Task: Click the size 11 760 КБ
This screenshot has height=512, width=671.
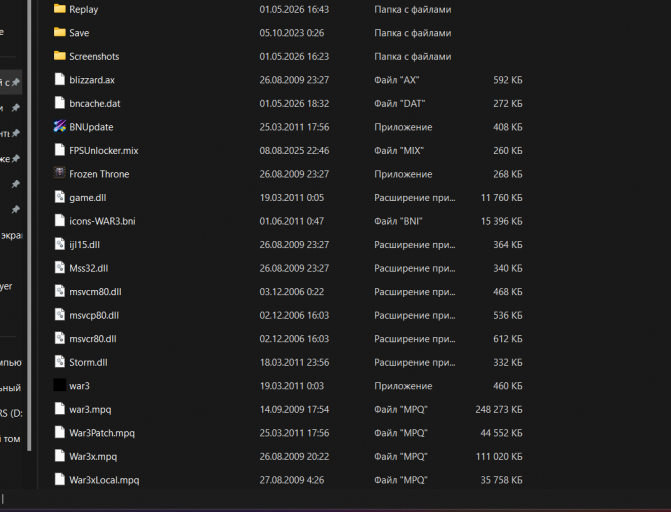Action: [x=502, y=198]
